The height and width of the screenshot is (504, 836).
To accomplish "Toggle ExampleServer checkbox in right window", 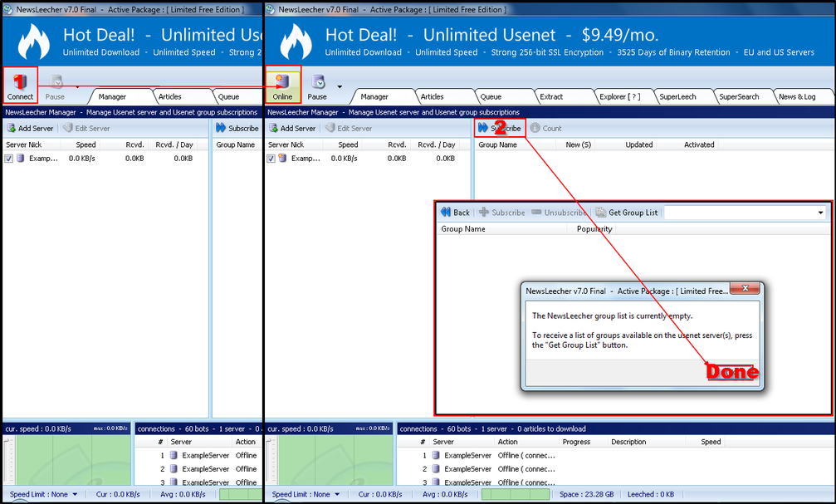I will tap(271, 159).
